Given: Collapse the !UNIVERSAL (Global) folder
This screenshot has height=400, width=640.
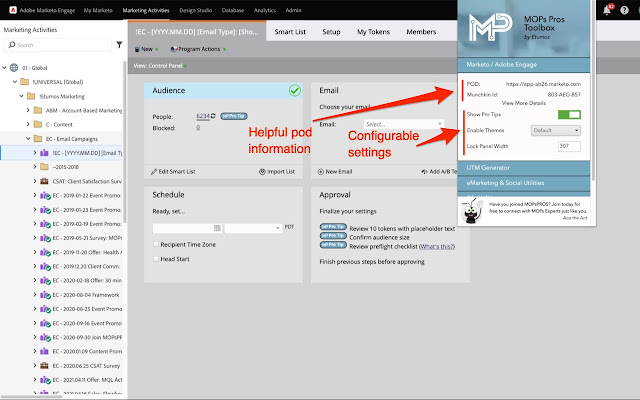Looking at the screenshot, I should [15, 82].
